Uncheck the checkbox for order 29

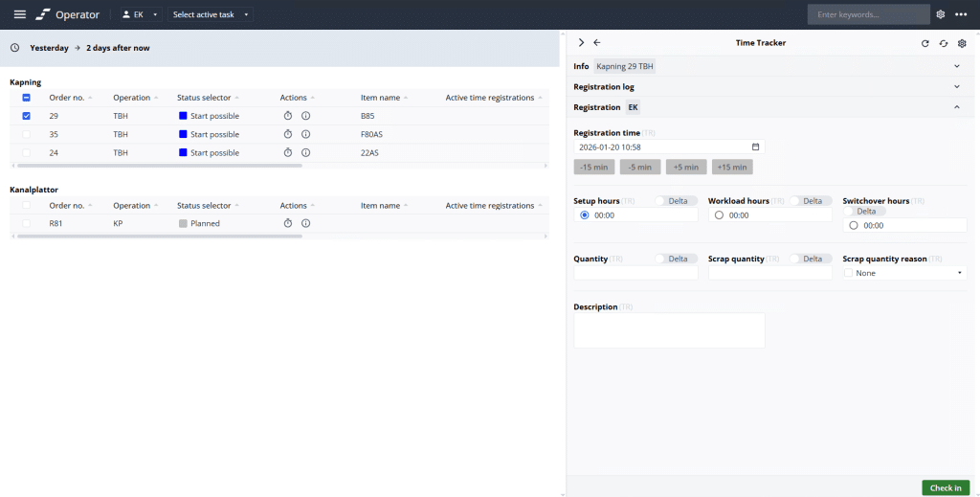click(x=26, y=116)
